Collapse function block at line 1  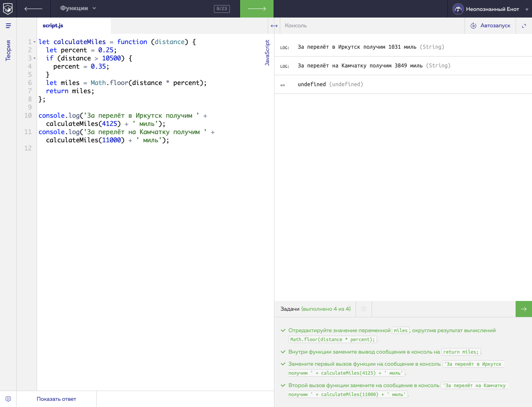point(35,42)
